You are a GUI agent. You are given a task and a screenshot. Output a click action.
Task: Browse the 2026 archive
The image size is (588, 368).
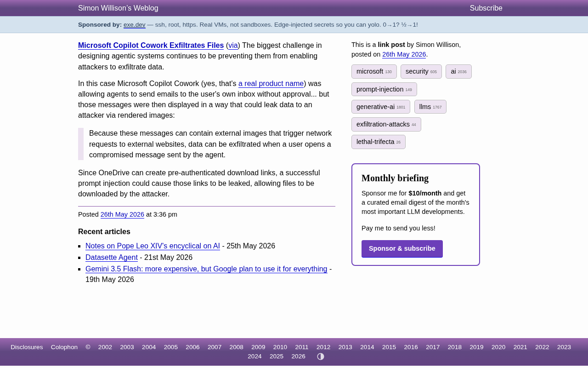[299, 356]
